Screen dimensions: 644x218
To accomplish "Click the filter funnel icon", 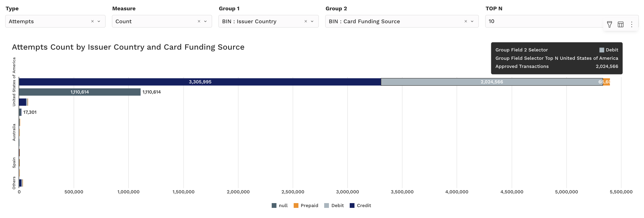I will click(x=609, y=24).
